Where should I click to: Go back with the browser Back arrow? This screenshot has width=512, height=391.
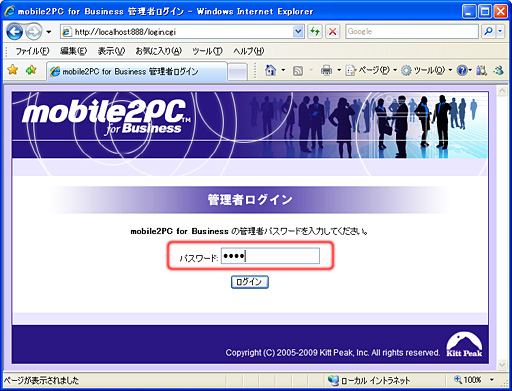tap(15, 32)
